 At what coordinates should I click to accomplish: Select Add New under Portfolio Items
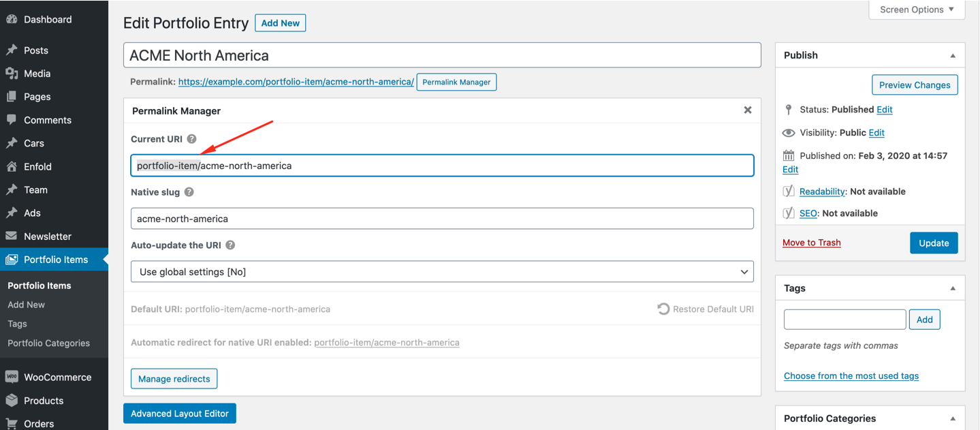(x=26, y=304)
